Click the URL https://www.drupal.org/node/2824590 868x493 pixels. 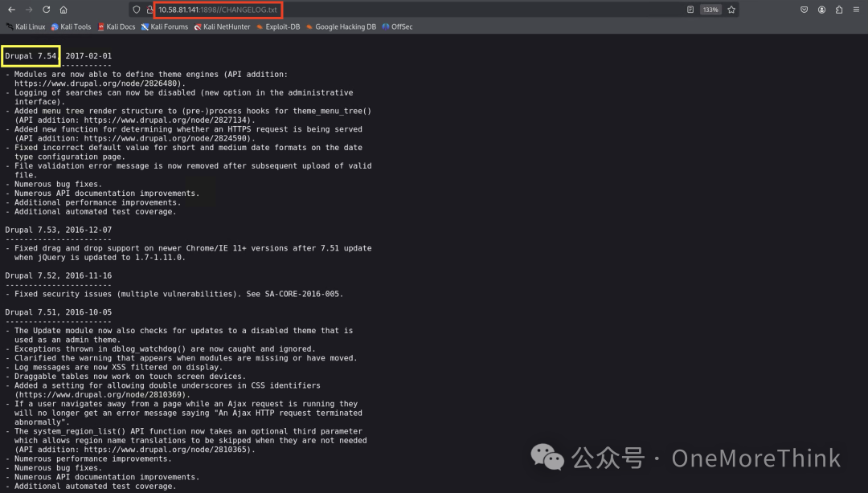pos(167,138)
